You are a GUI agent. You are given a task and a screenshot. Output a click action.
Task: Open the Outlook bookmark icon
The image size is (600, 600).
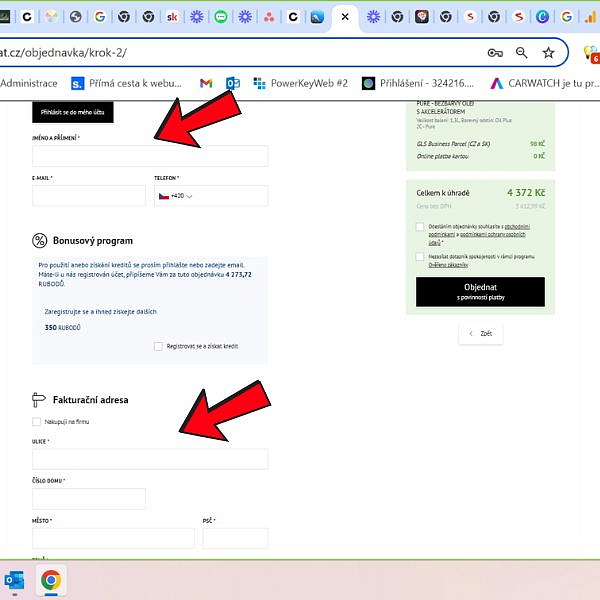[232, 83]
